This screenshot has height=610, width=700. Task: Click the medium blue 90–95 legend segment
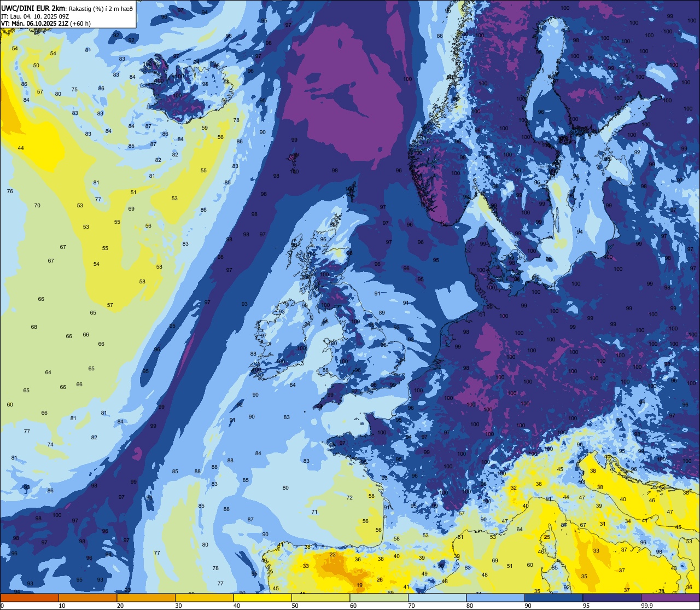pos(553,597)
